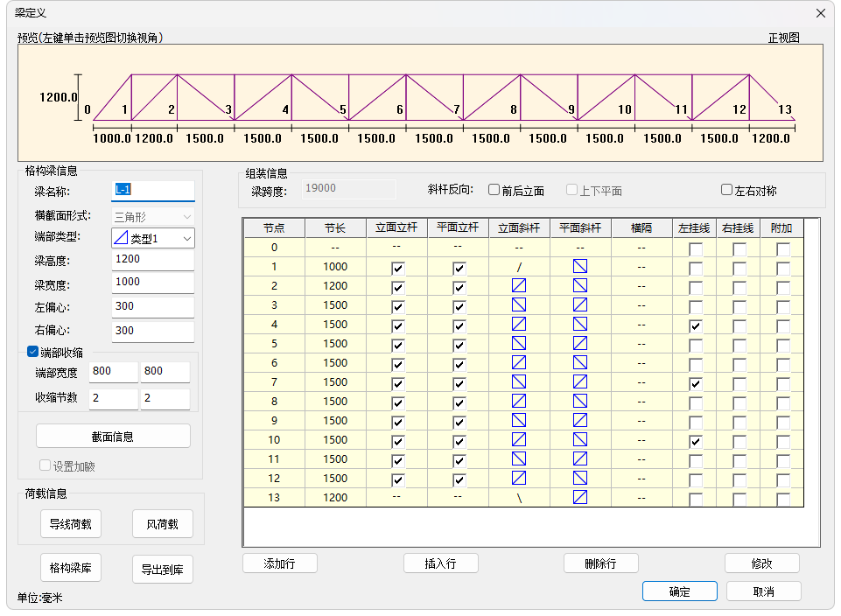Screen dimensions: 841x616
Task: Click the plane diagonal icon in row 10
Action: 580,439
